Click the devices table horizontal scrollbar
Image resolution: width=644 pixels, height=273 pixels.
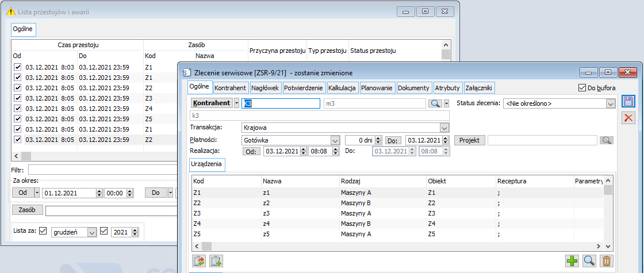tap(397, 246)
